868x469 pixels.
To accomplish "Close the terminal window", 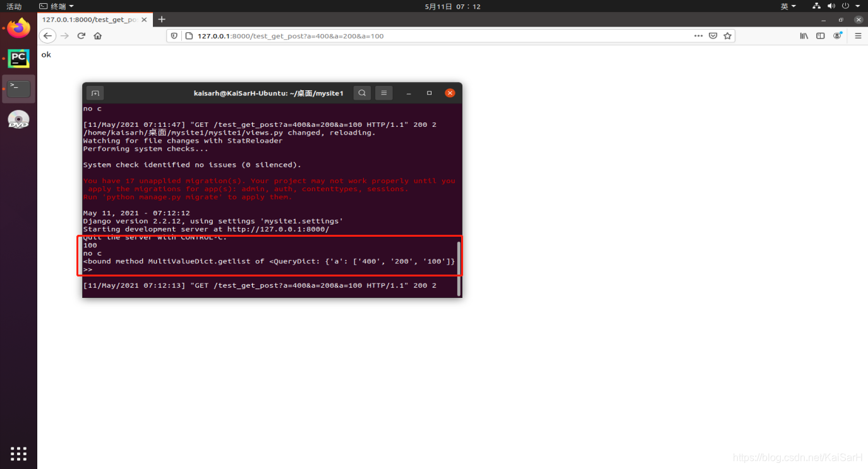I will click(450, 93).
